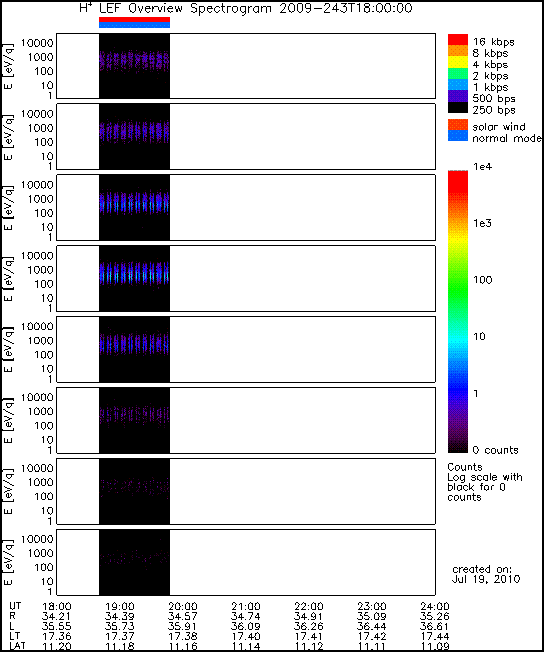Click the '0 counts' color bar label
Viewport: 544px width, 652px height.
[496, 450]
